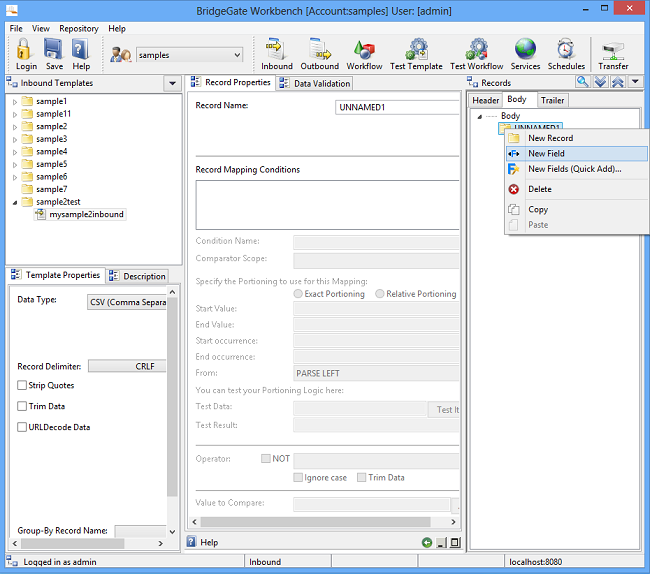Minimize the Help panel
650x574 pixels.
click(x=442, y=543)
